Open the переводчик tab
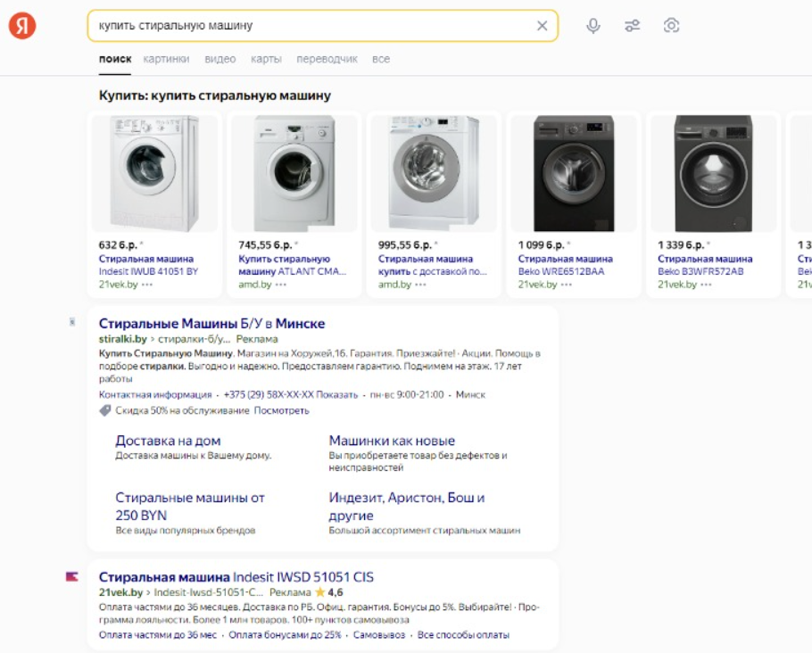The width and height of the screenshot is (812, 653). [x=327, y=59]
